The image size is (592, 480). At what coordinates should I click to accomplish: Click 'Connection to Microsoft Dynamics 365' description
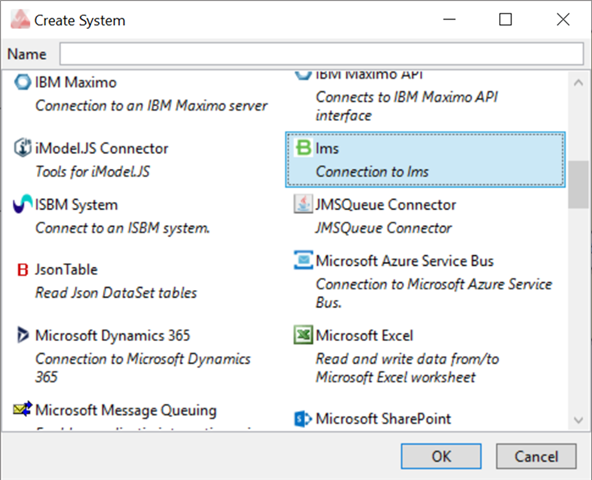(x=143, y=368)
